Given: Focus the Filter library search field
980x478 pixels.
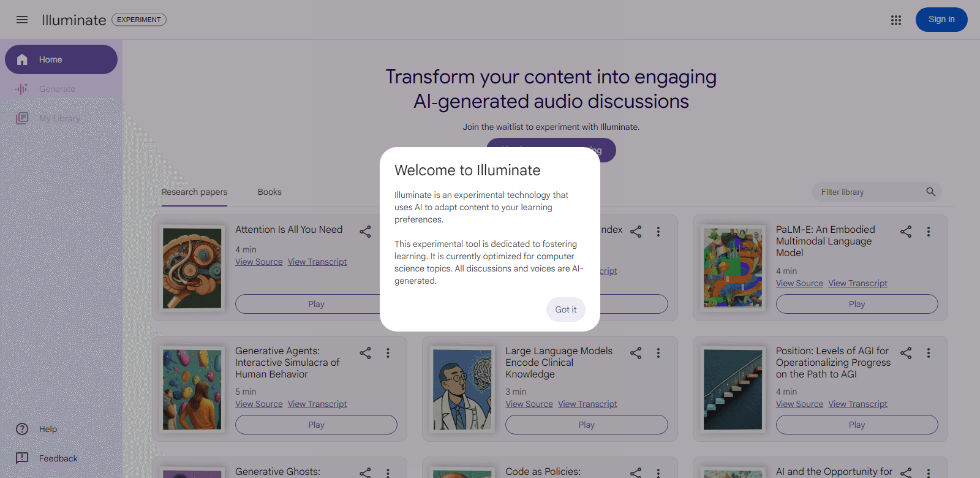Looking at the screenshot, I should tap(876, 192).
